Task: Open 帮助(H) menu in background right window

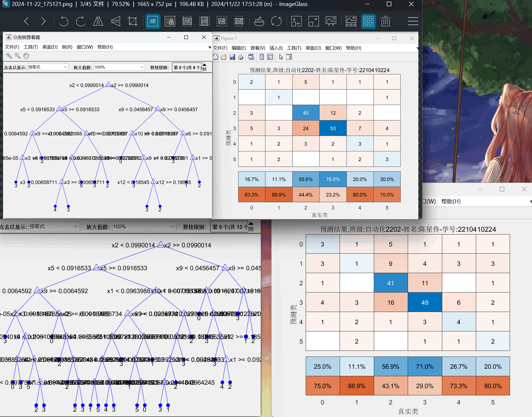Action: [451, 201]
